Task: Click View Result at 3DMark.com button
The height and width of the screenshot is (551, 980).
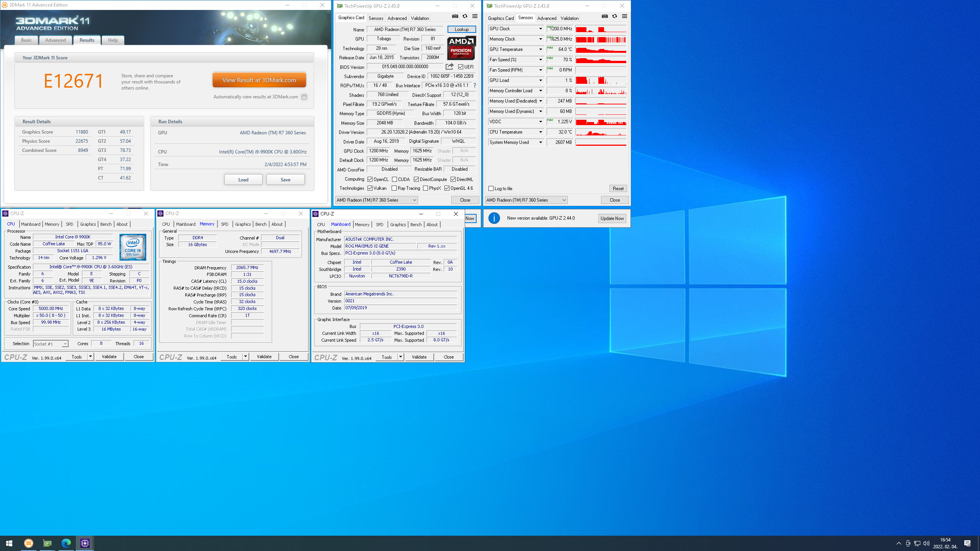Action: point(259,80)
